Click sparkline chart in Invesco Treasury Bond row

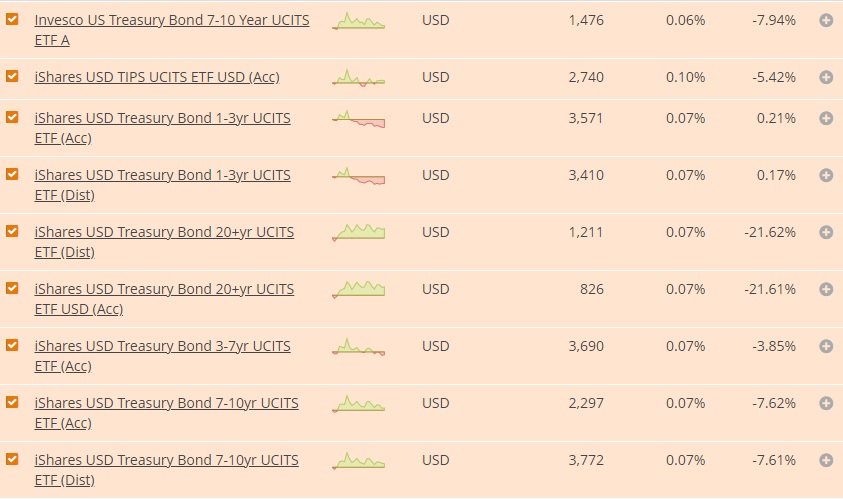(359, 21)
